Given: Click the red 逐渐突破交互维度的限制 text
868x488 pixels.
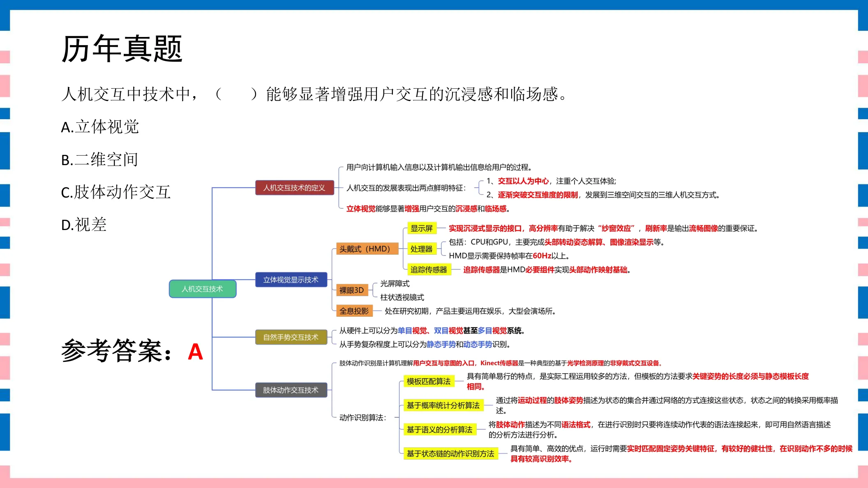Looking at the screenshot, I should click(538, 195).
